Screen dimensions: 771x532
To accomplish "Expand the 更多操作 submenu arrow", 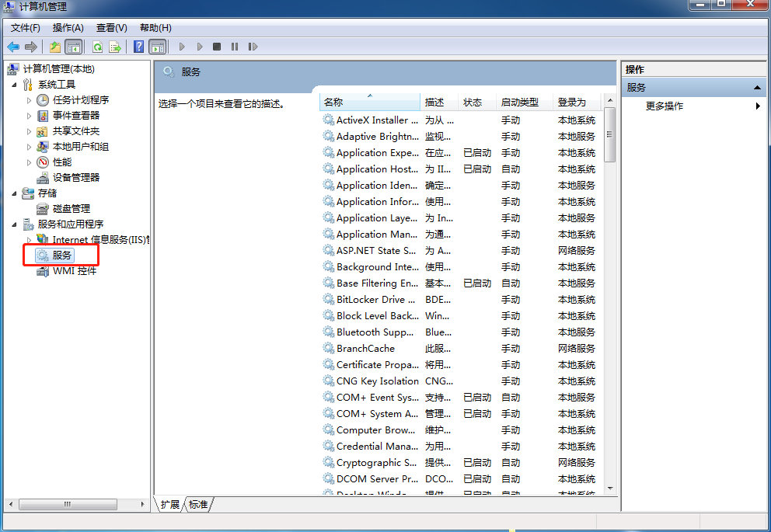I will 758,106.
